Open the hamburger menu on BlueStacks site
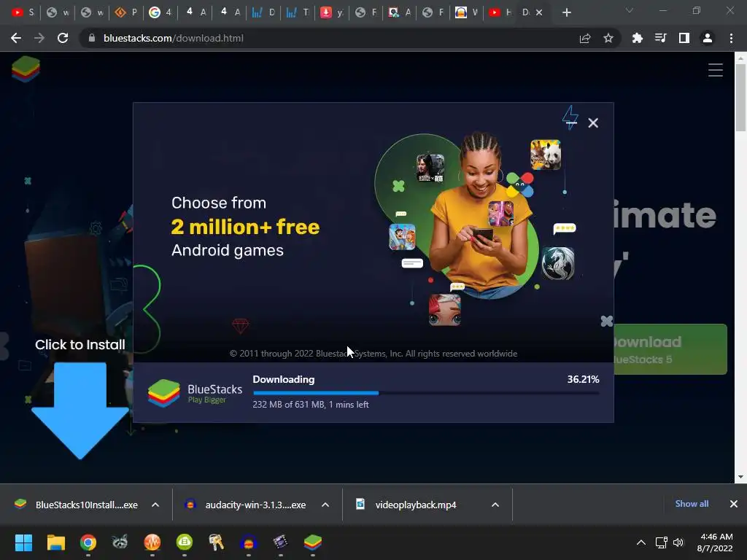The width and height of the screenshot is (747, 560). (715, 70)
